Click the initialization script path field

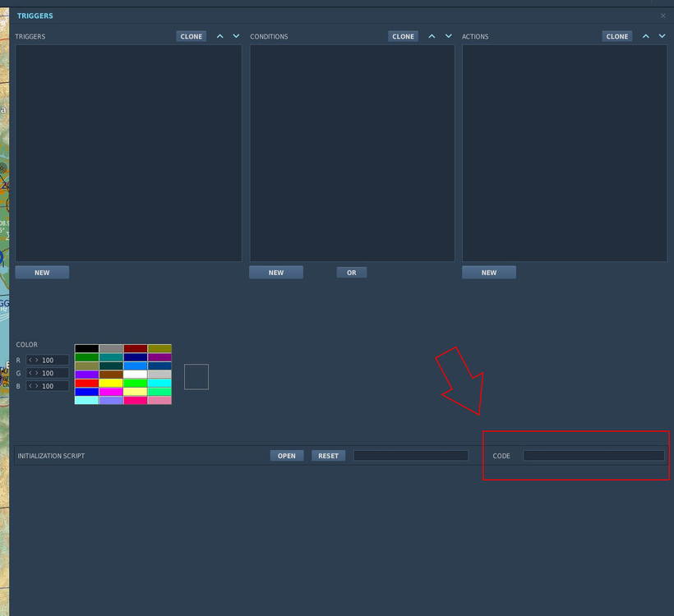pos(411,456)
